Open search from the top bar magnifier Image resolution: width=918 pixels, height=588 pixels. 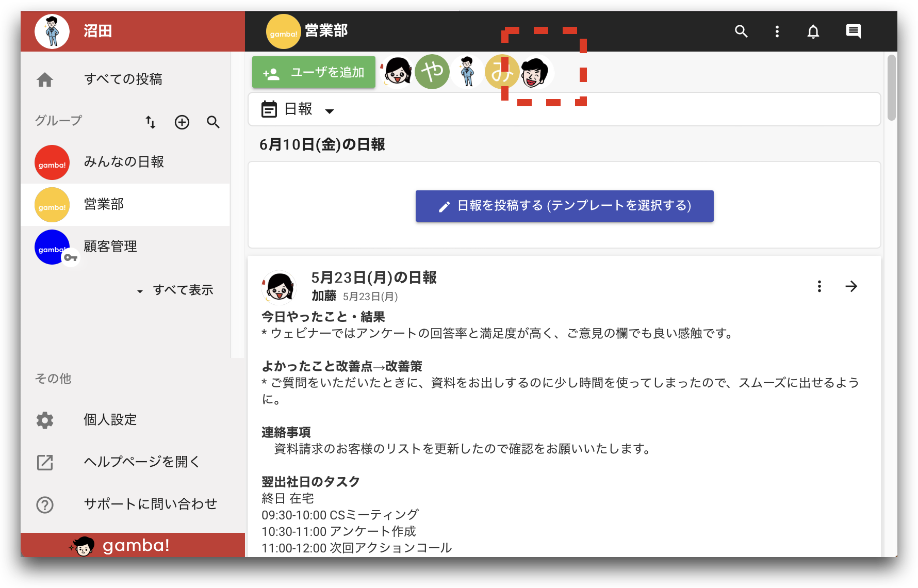pyautogui.click(x=741, y=31)
